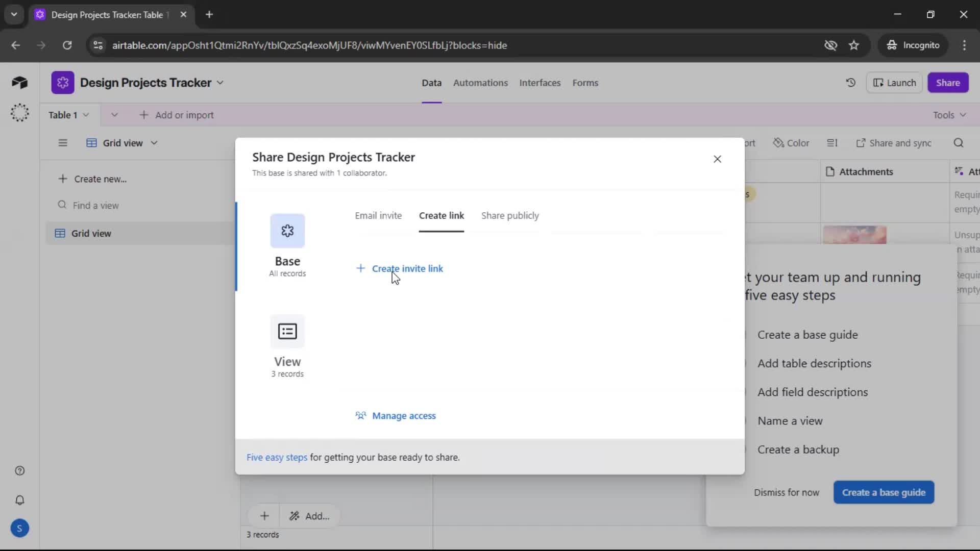Click Dismiss for now

click(x=787, y=493)
